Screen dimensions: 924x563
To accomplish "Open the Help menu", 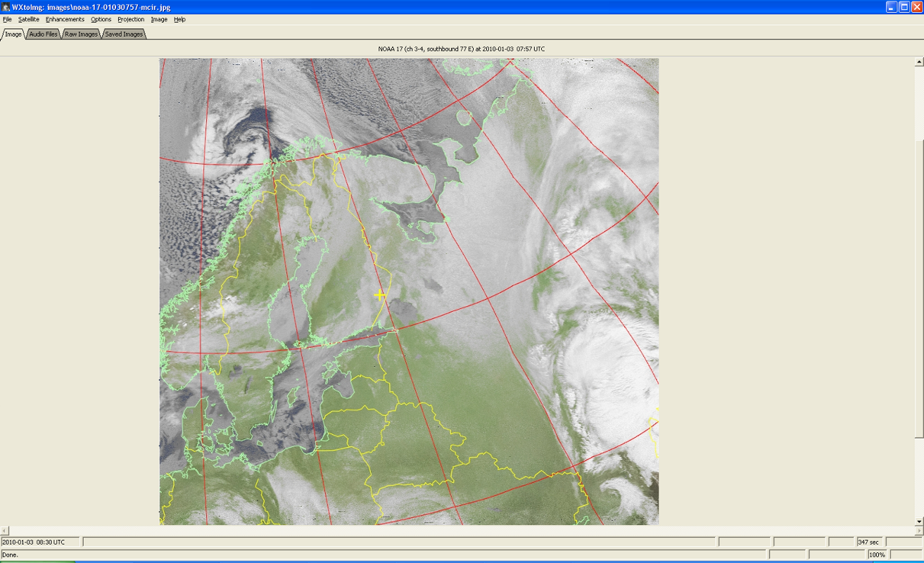I will pos(179,20).
